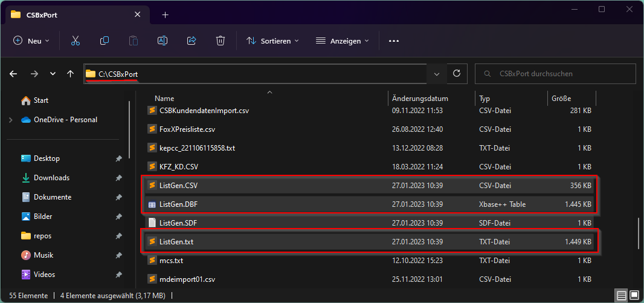Open the Sortieren dropdown
Screen dimensions: 644x303
coord(272,41)
